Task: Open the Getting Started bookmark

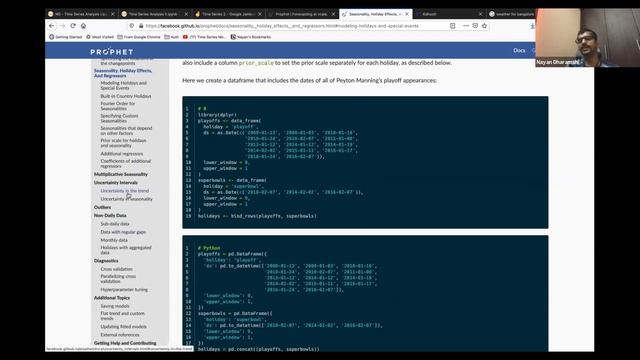Action: [65, 37]
